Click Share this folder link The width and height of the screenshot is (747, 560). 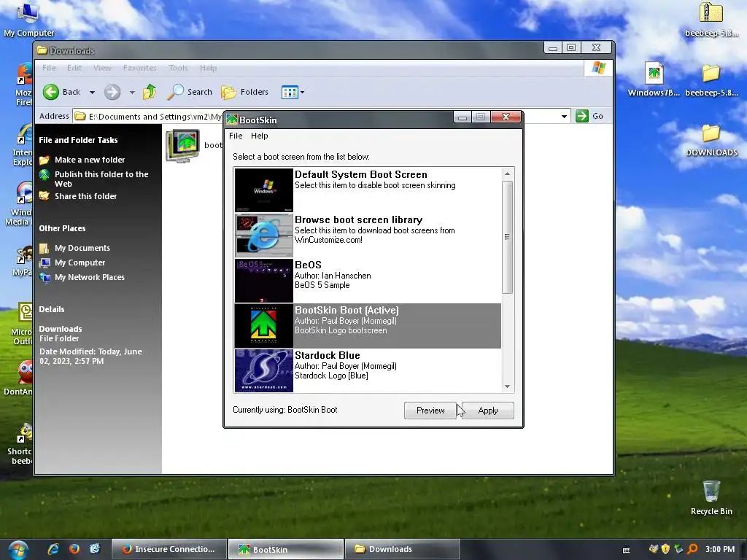[x=86, y=196]
